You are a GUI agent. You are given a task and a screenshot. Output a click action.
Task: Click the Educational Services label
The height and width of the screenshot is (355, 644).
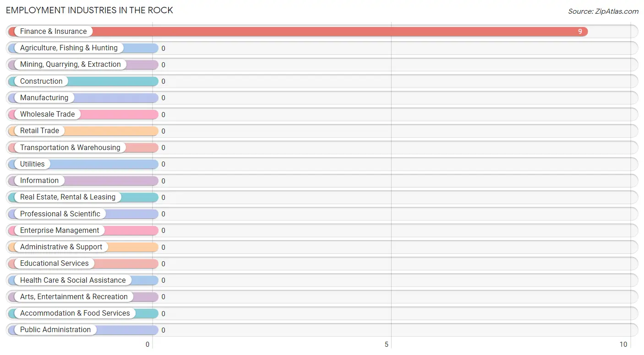[55, 264]
